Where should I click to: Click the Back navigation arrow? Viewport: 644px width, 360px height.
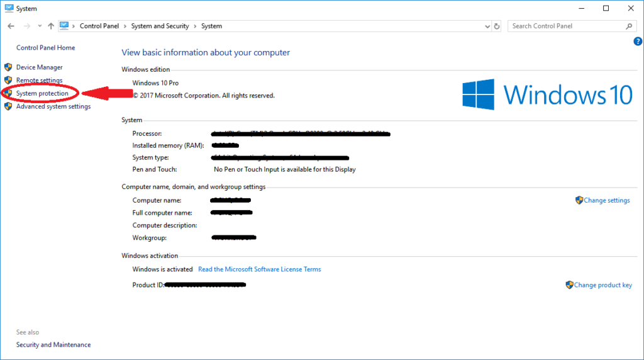click(x=11, y=26)
